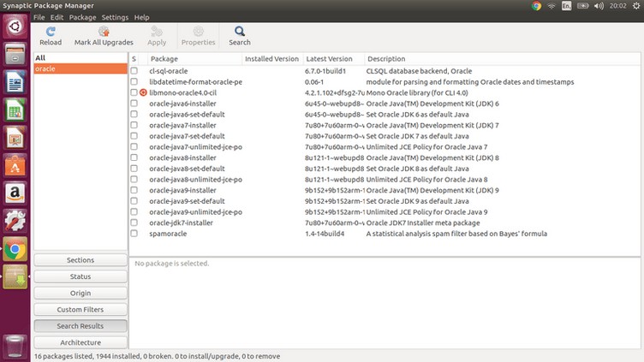Open Google Chrome from the launcher
The height and width of the screenshot is (362, 644).
click(15, 249)
